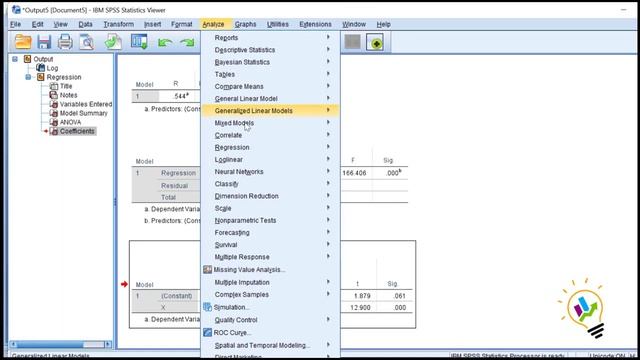Open the Transform menu
Viewport: 640px width, 360px height.
click(118, 24)
